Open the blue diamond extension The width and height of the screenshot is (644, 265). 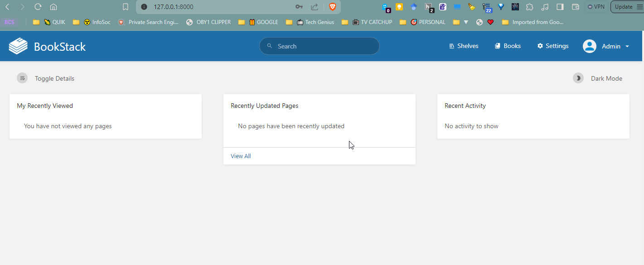pos(501,7)
